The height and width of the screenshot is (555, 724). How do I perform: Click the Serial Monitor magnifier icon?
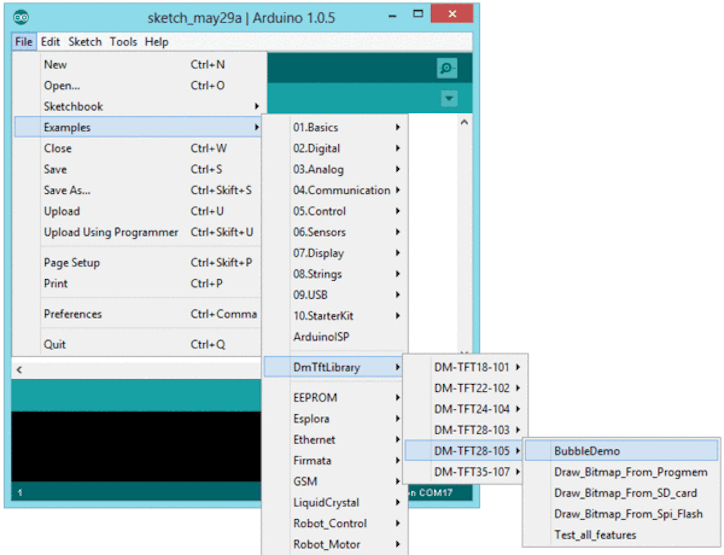pyautogui.click(x=447, y=68)
